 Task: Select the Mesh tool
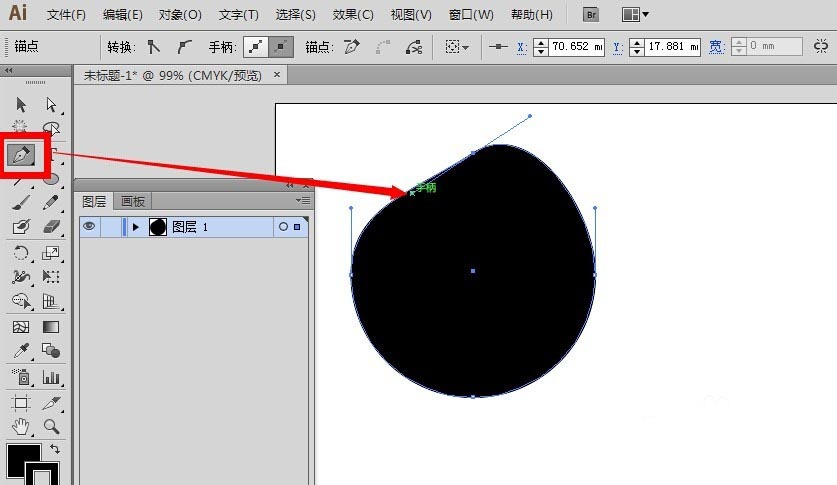21,327
